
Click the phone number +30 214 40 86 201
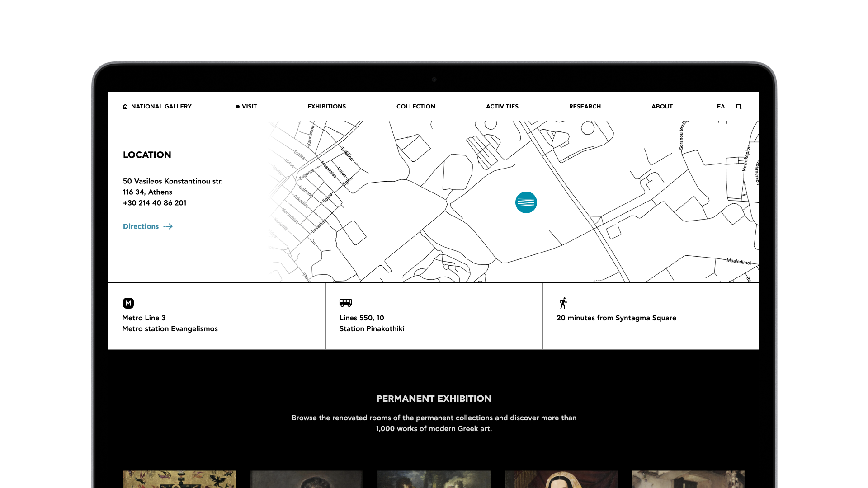coord(154,203)
